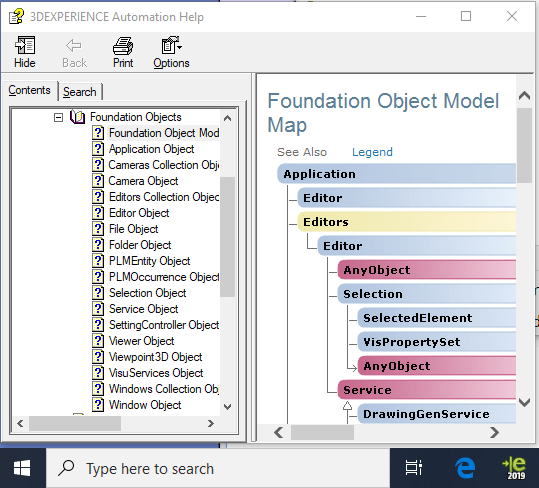Image resolution: width=539 pixels, height=488 pixels.
Task: Click the topic pane scroll down arrow
Action: point(524,402)
